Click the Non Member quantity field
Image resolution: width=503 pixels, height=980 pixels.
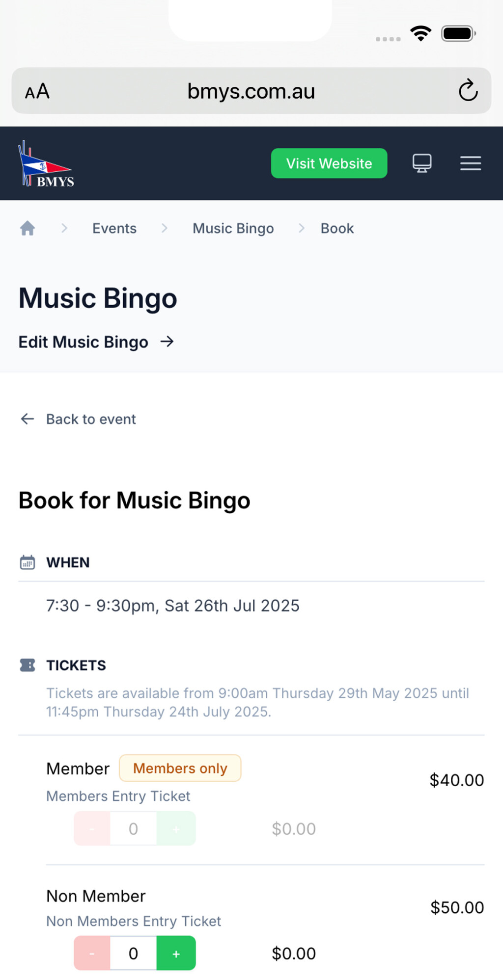click(133, 953)
